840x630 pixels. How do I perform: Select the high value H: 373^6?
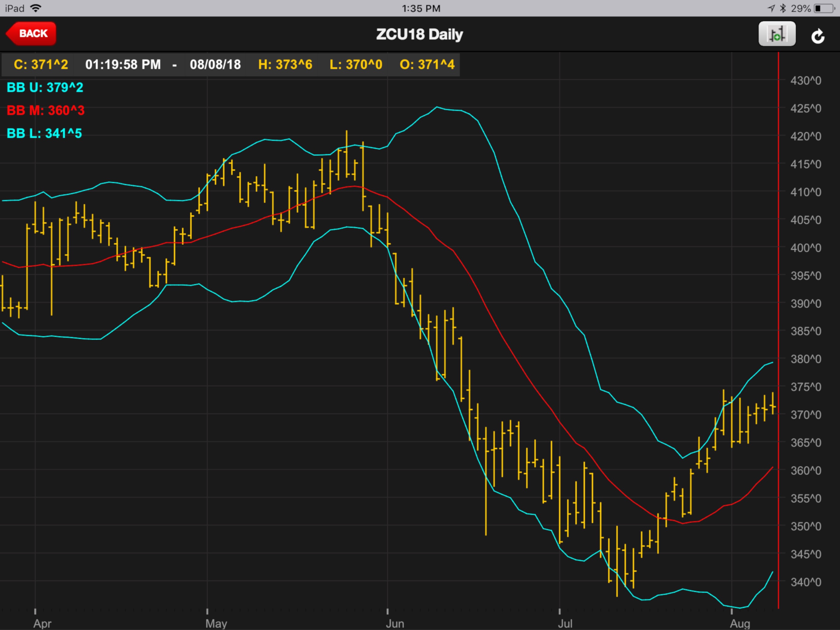(285, 65)
